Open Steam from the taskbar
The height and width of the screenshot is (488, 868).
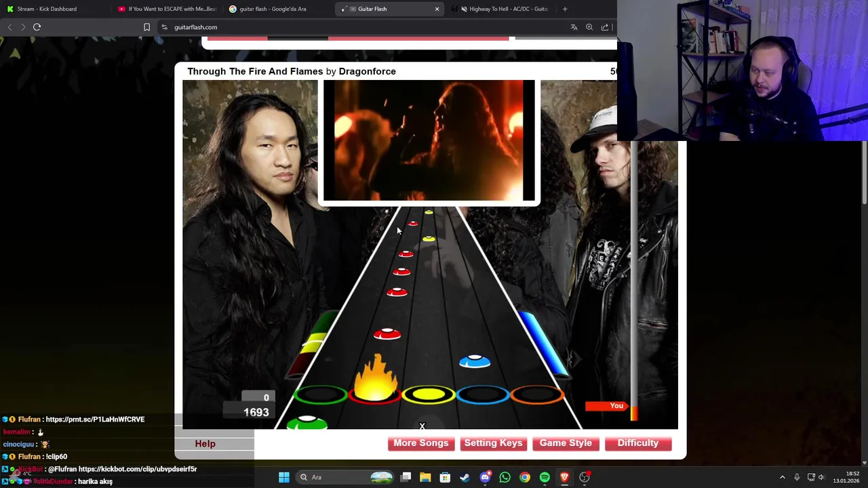tap(465, 477)
